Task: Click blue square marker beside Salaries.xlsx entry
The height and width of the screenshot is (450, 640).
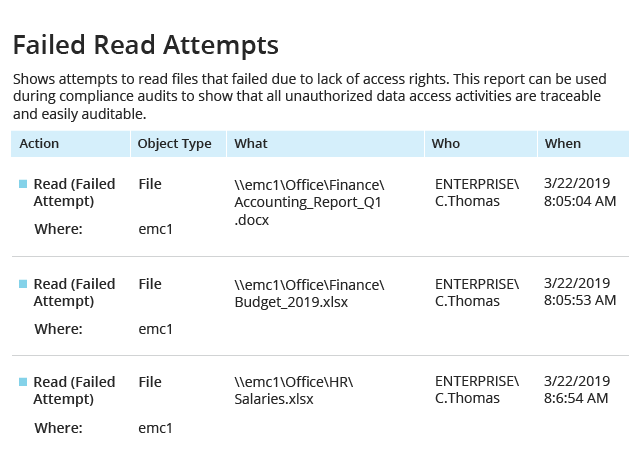Action: [x=23, y=382]
